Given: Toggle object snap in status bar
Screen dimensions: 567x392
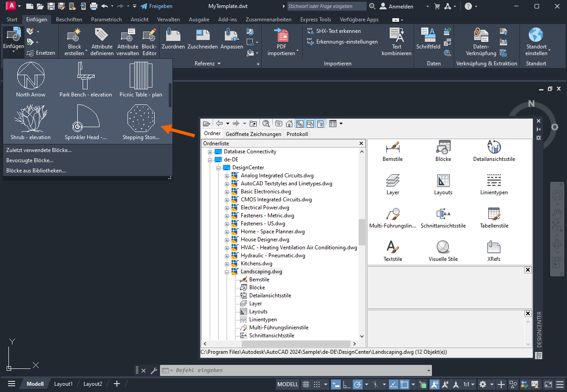Looking at the screenshot, I should point(405,384).
